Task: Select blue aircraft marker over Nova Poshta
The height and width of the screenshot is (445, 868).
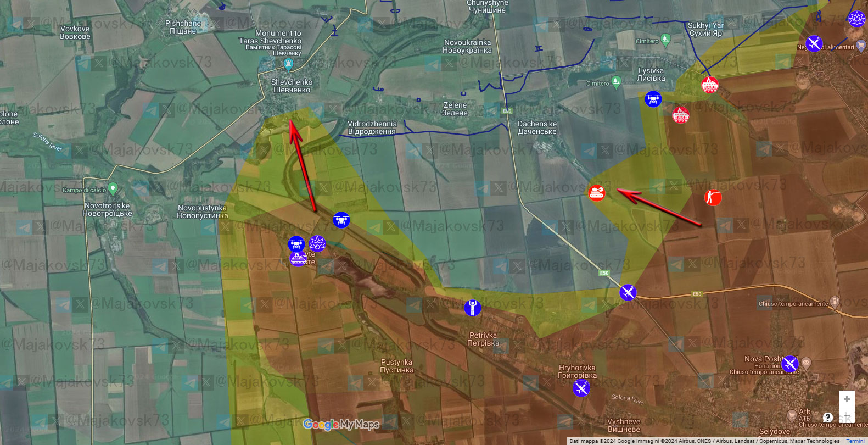Action: pos(790,364)
